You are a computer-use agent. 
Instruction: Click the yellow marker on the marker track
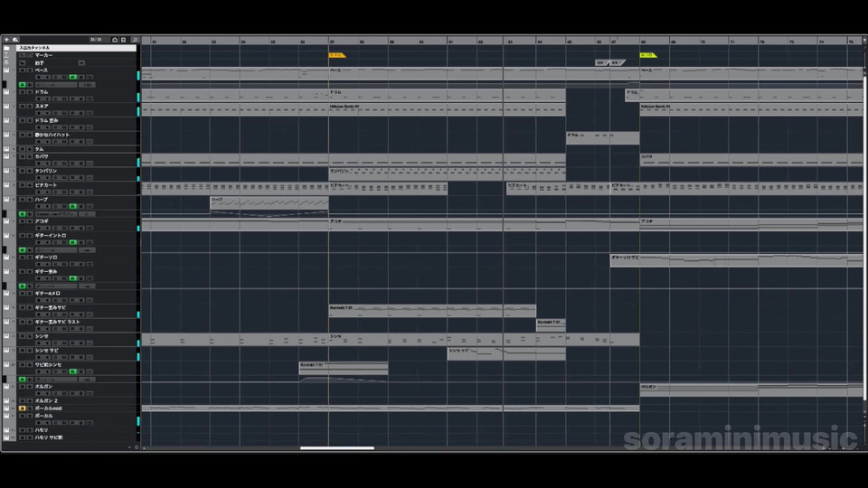(x=336, y=55)
